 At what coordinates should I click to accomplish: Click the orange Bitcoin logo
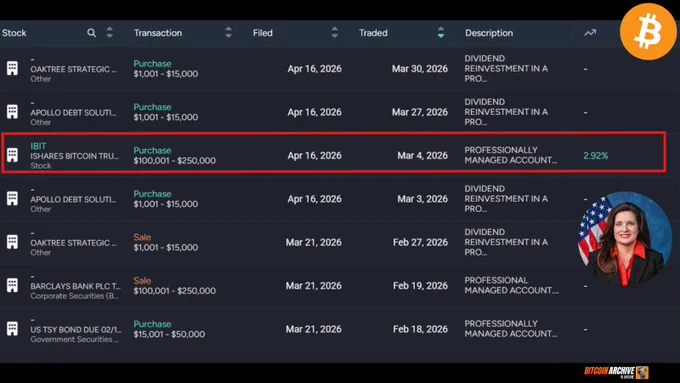648,32
